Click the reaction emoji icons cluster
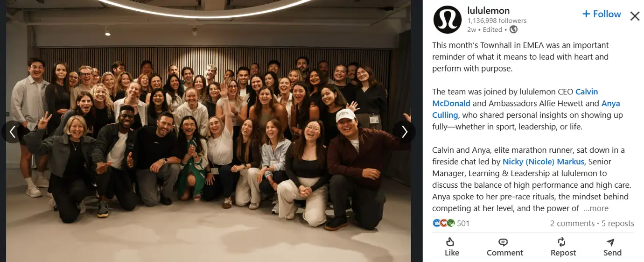 444,223
